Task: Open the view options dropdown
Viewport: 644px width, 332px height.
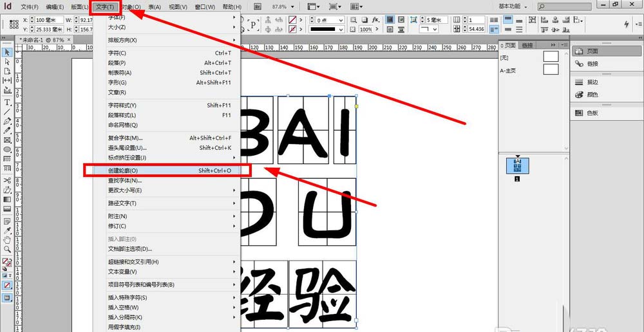Action: 314,6
